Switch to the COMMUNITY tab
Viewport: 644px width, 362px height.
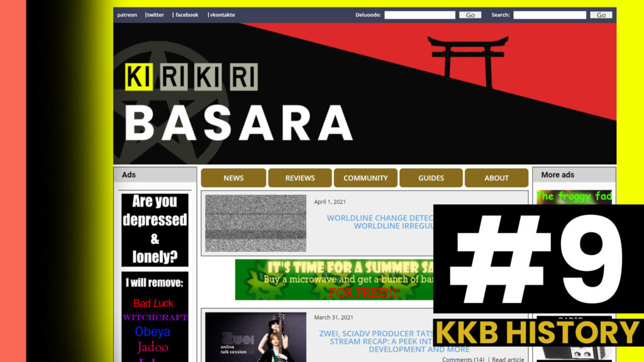tap(365, 178)
